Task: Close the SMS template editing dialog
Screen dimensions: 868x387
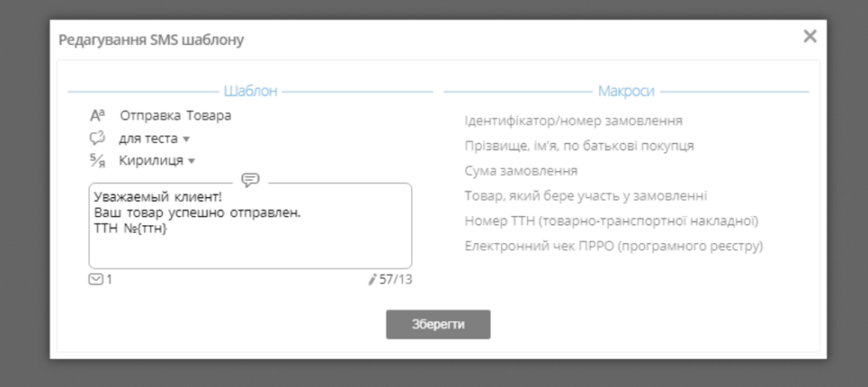Action: [810, 36]
